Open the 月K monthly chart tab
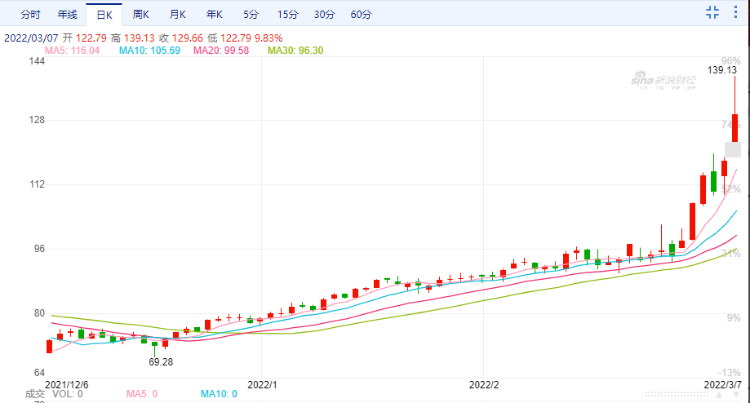Viewport: 750px width, 403px height. point(178,14)
